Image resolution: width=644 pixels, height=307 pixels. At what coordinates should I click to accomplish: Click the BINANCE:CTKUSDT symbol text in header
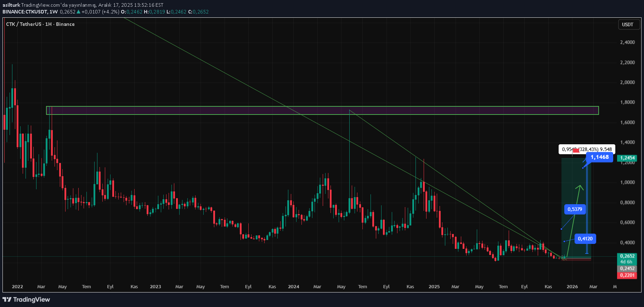pyautogui.click(x=24, y=12)
